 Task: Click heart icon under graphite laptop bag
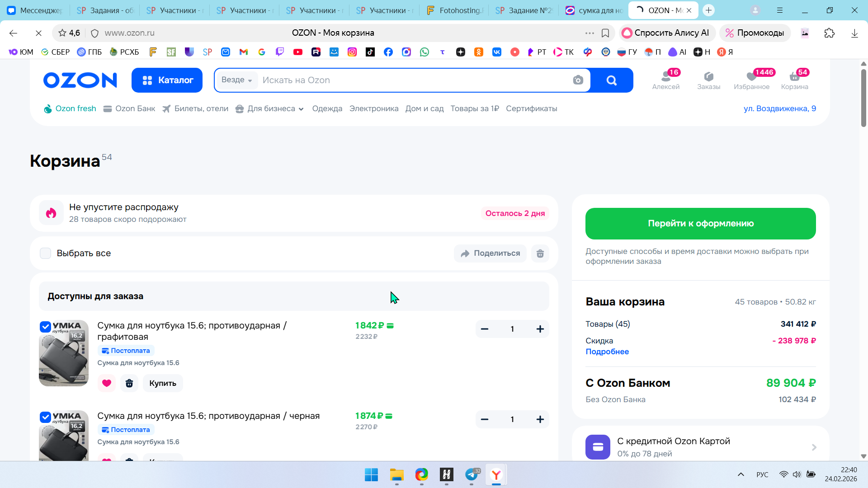click(107, 383)
